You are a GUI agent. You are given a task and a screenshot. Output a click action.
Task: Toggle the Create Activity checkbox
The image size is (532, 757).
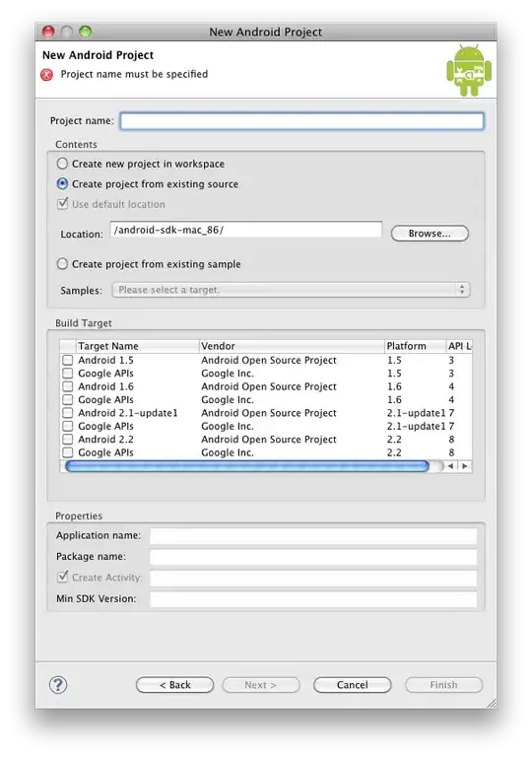(63, 577)
